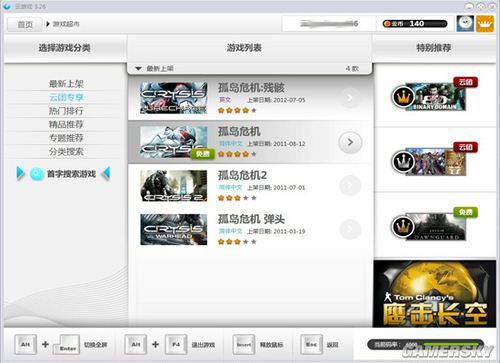500x363 pixels.
Task: Open the 孤岛危机 game title
Action: (239, 131)
